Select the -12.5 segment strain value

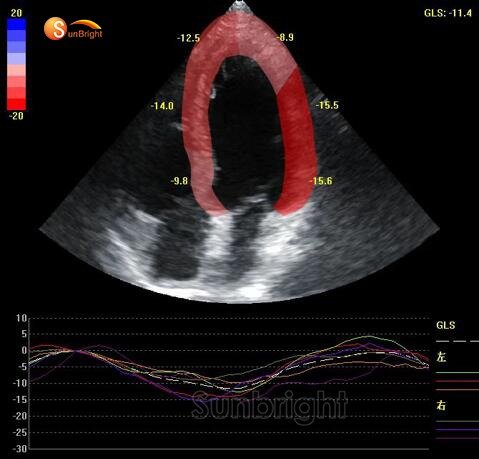[188, 38]
